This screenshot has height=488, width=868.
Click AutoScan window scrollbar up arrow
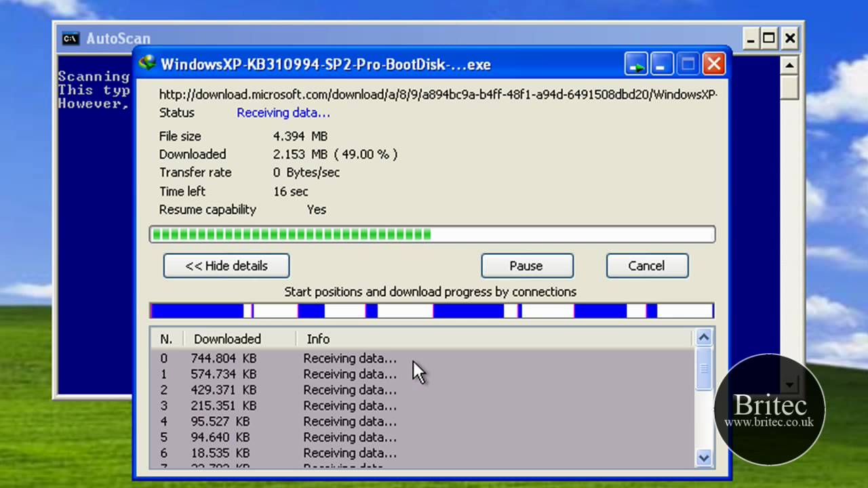click(789, 66)
